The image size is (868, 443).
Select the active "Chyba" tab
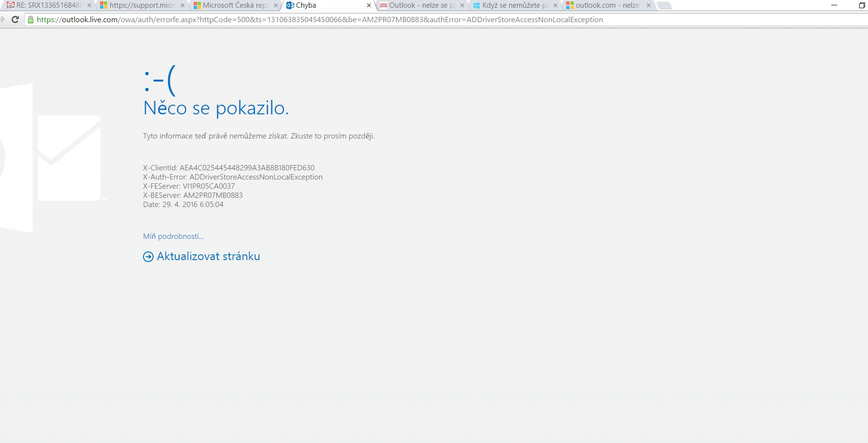pyautogui.click(x=328, y=5)
